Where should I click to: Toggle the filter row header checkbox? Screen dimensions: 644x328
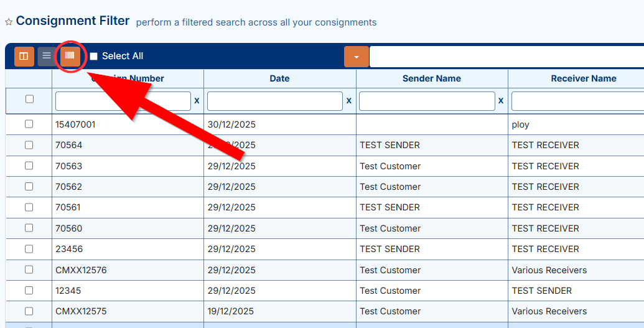point(29,99)
